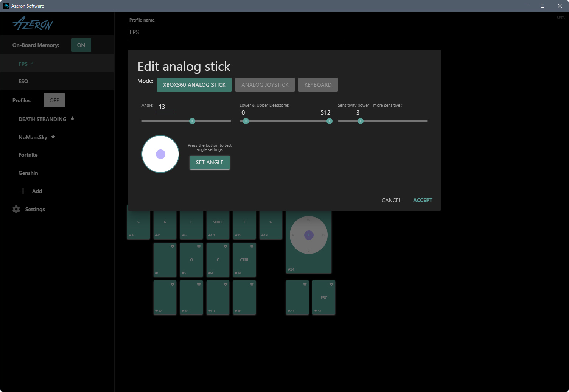Click the lower deadzone slider handle
Viewport: 569px width, 392px height.
coord(246,121)
